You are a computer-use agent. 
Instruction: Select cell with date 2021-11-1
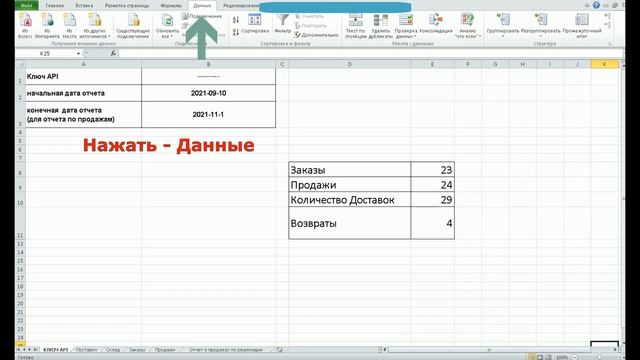click(x=209, y=115)
